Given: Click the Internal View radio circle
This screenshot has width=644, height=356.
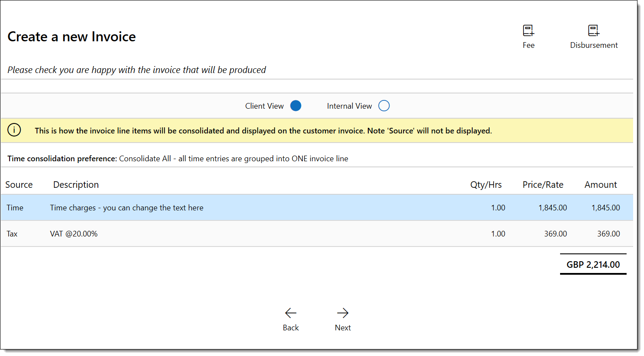Looking at the screenshot, I should (x=384, y=106).
